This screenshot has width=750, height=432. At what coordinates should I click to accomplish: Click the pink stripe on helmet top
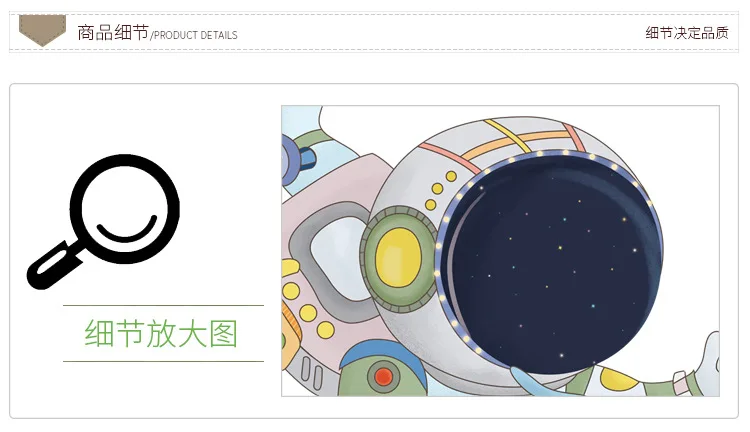(x=450, y=157)
